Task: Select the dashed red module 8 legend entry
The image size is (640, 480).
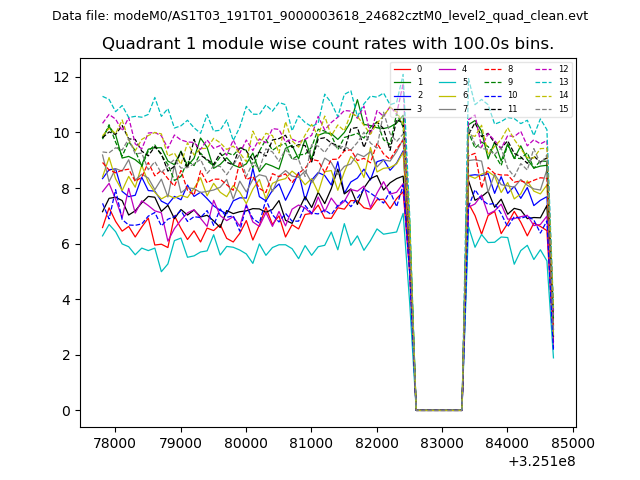Action: (501, 69)
